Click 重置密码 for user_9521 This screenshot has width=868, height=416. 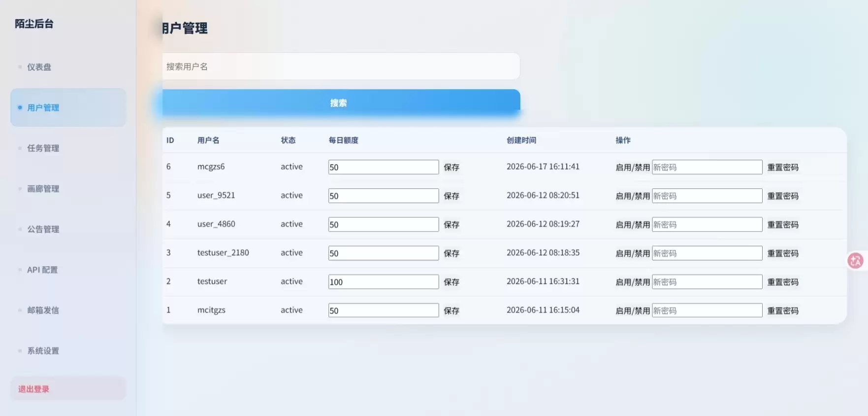point(783,196)
